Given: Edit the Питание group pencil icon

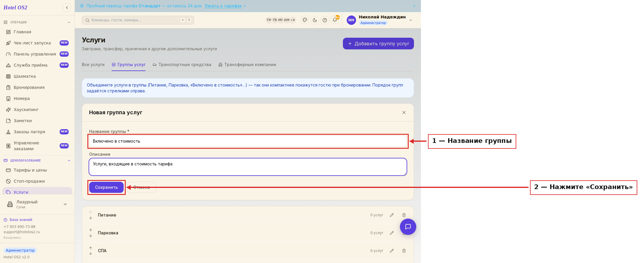Looking at the screenshot, I should [x=392, y=215].
